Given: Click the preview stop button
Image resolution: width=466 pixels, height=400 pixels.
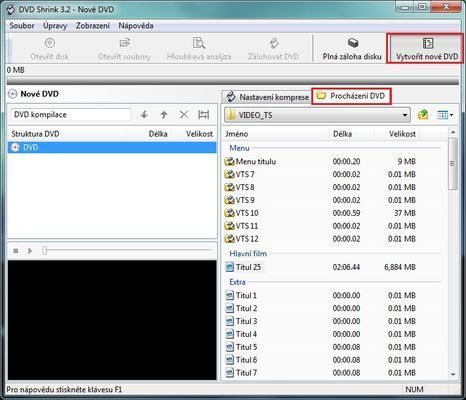Looking at the screenshot, I should pos(16,251).
